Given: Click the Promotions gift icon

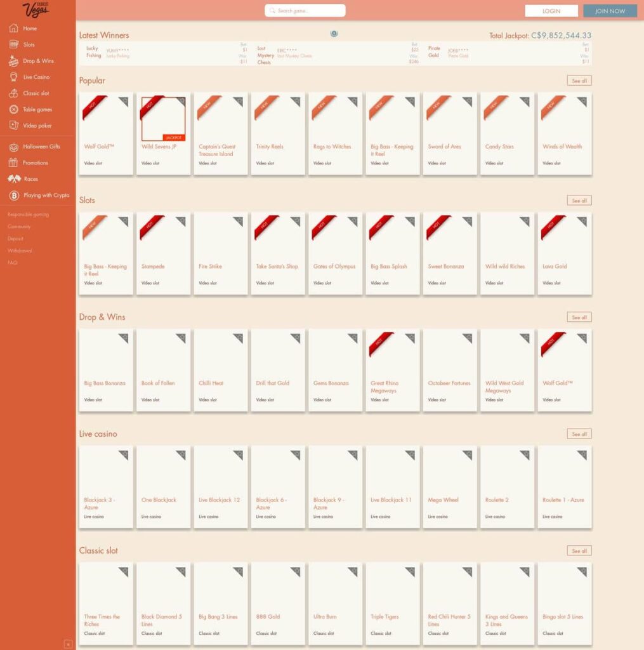Looking at the screenshot, I should coord(13,162).
